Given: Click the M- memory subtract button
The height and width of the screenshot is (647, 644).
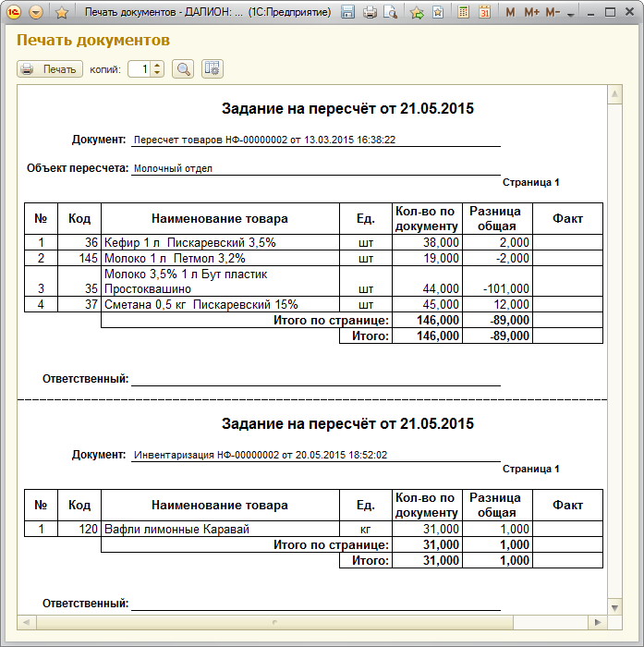Looking at the screenshot, I should click(x=553, y=13).
